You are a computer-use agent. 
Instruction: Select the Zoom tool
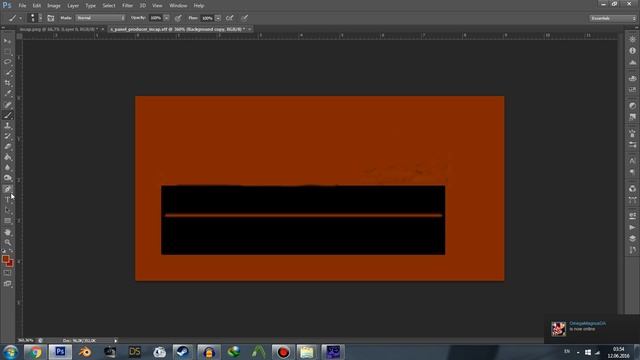click(7, 242)
